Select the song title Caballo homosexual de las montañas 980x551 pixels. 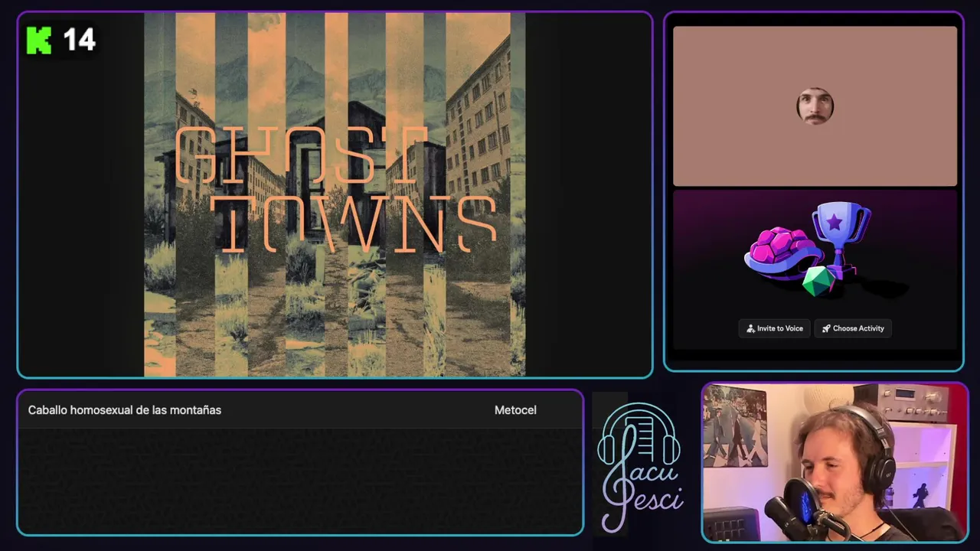[x=125, y=410]
